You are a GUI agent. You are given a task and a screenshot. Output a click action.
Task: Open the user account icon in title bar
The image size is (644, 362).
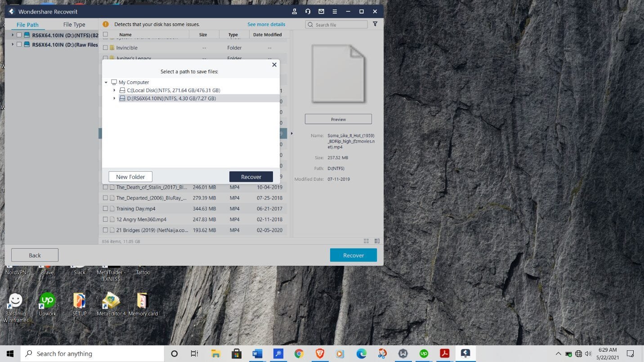(294, 12)
